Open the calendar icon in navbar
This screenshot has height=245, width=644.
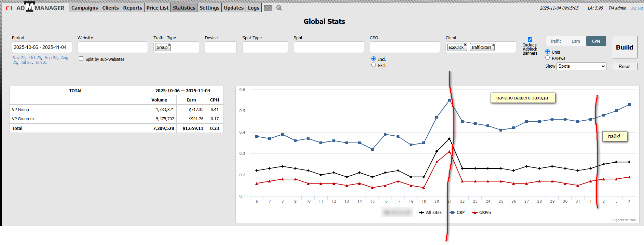tap(268, 8)
